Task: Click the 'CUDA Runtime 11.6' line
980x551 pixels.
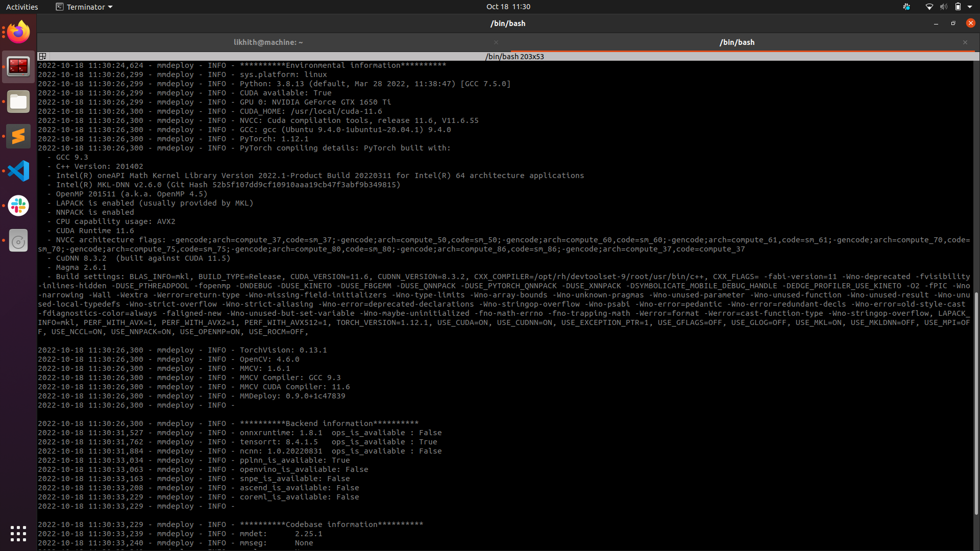Action: click(95, 231)
